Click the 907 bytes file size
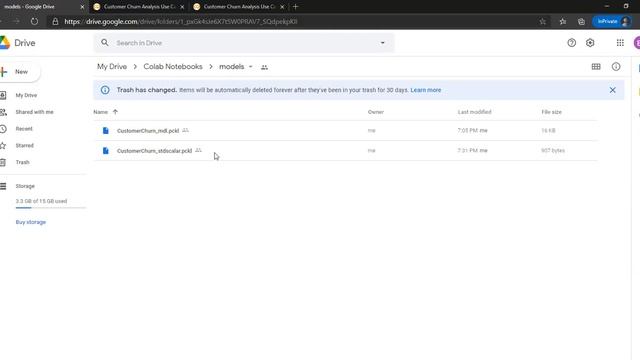This screenshot has height=360, width=640. coord(553,151)
